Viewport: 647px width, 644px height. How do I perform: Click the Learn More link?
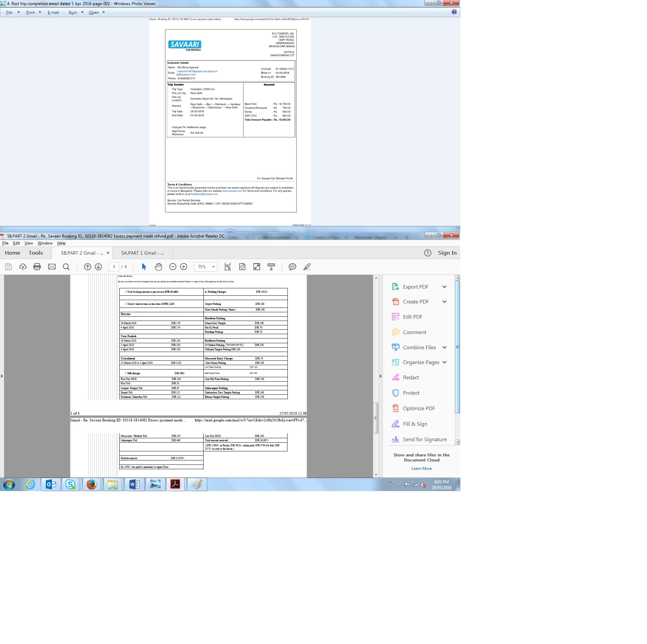point(421,469)
